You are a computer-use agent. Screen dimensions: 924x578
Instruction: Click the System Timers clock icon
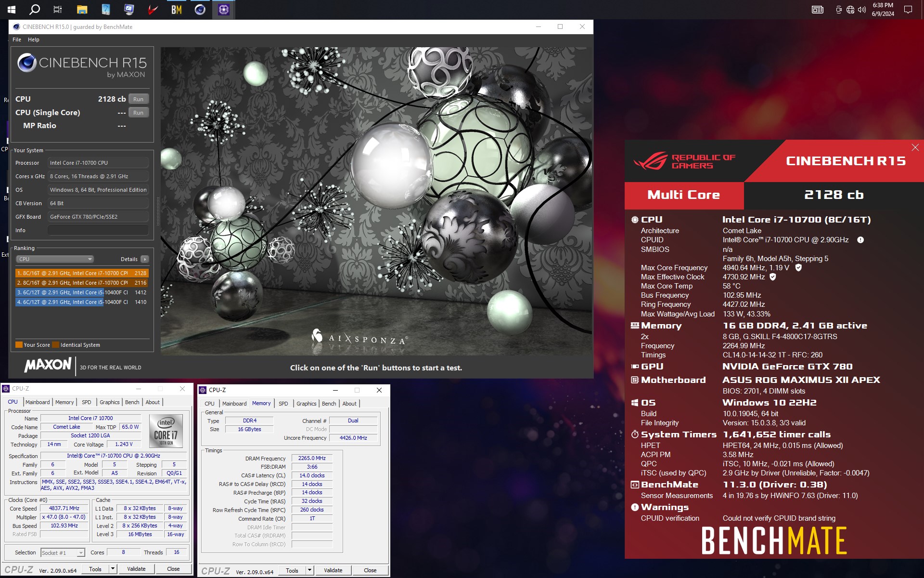(x=635, y=434)
